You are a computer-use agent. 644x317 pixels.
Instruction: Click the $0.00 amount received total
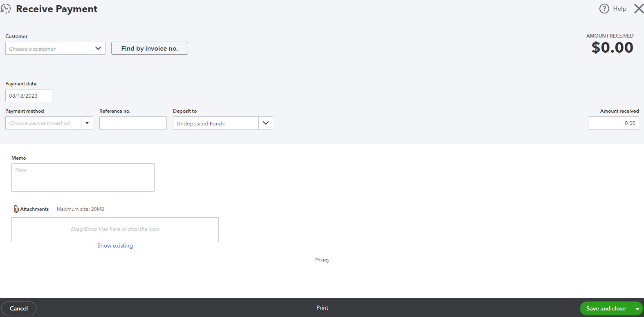[x=612, y=47]
